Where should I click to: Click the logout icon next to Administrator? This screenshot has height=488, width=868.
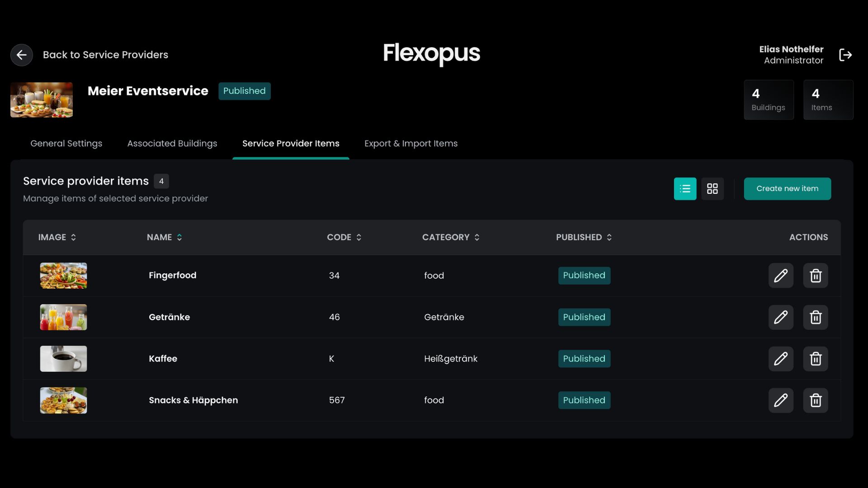click(x=845, y=55)
